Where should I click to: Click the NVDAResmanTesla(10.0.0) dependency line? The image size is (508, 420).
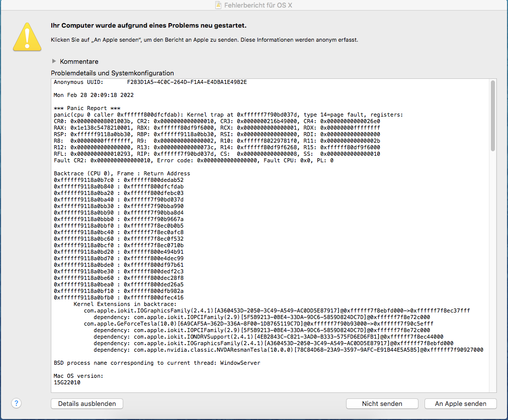point(288,350)
